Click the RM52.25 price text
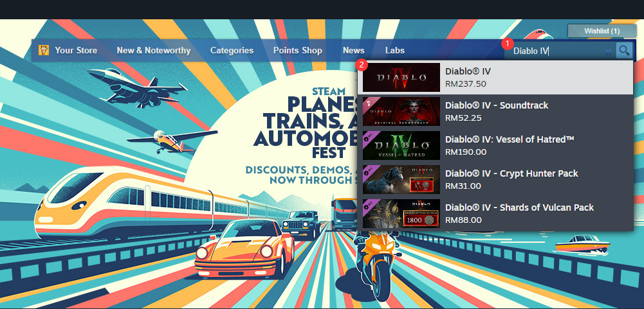The height and width of the screenshot is (309, 644). point(463,118)
